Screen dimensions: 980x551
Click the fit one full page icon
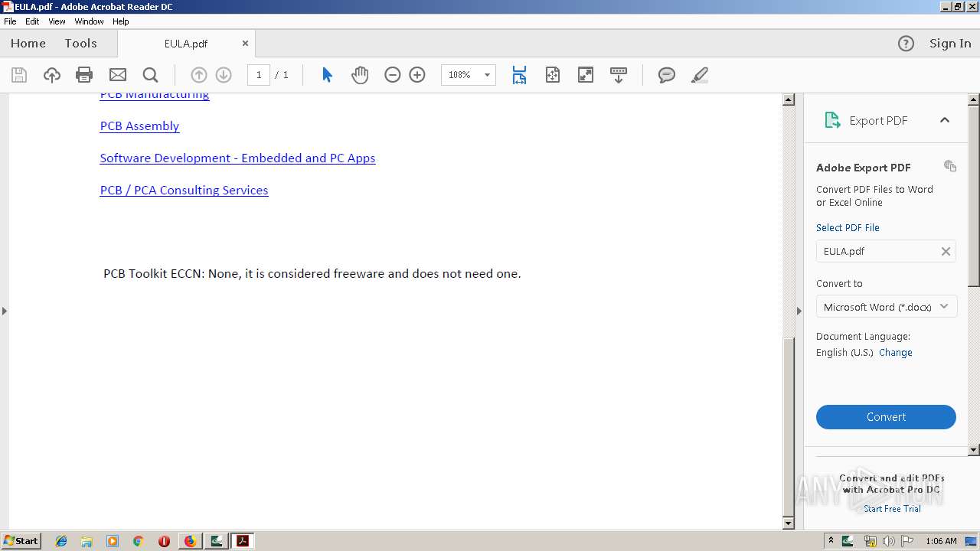(553, 75)
